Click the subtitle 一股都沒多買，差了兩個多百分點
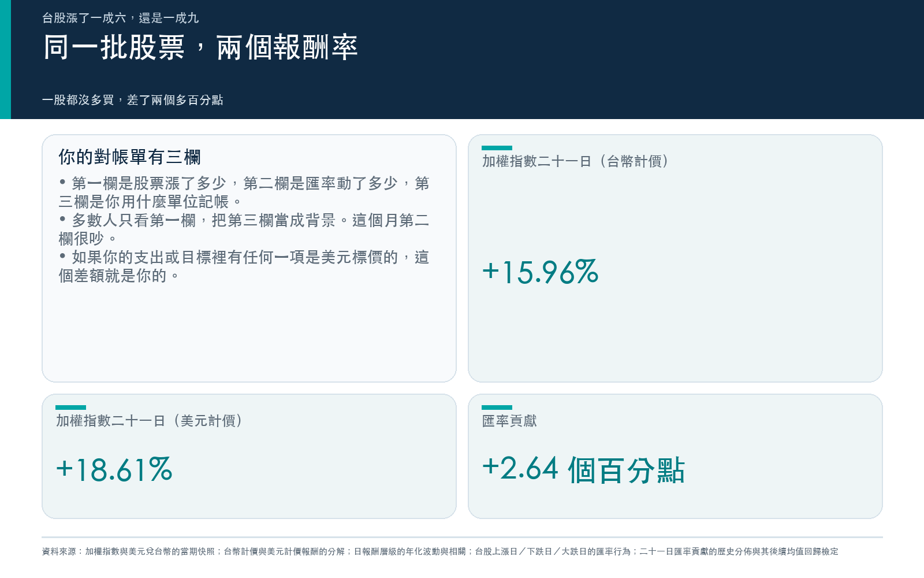This screenshot has width=924, height=578. click(132, 100)
